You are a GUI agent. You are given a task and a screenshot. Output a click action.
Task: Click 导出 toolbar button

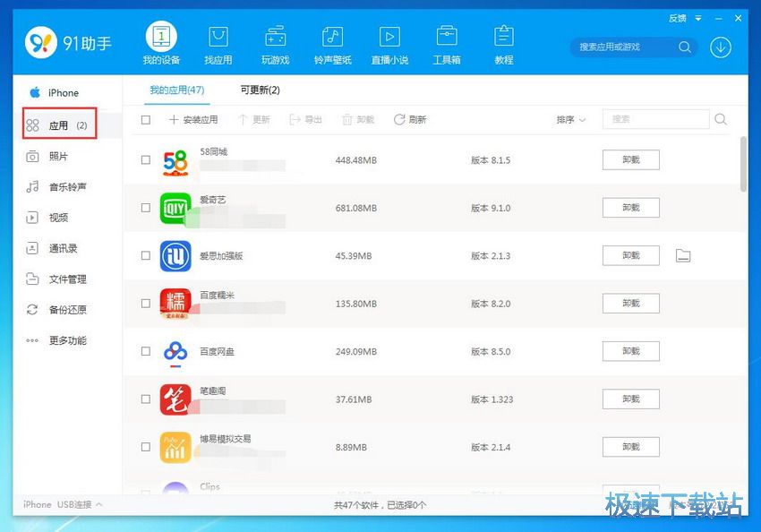pyautogui.click(x=305, y=119)
